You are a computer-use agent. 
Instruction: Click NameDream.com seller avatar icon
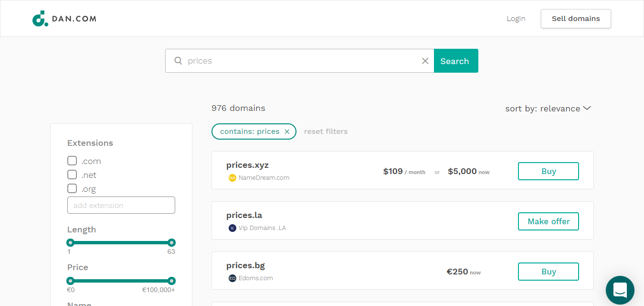[x=232, y=178]
